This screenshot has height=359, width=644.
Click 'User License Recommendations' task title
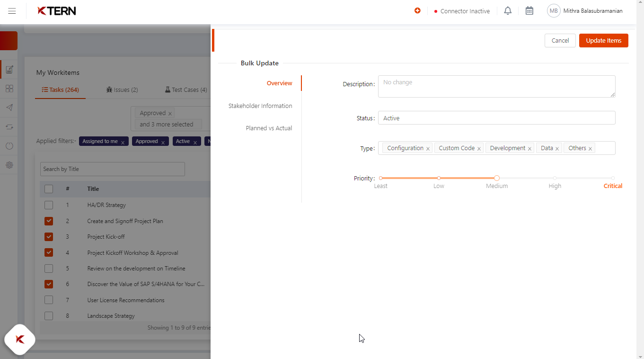tap(126, 300)
